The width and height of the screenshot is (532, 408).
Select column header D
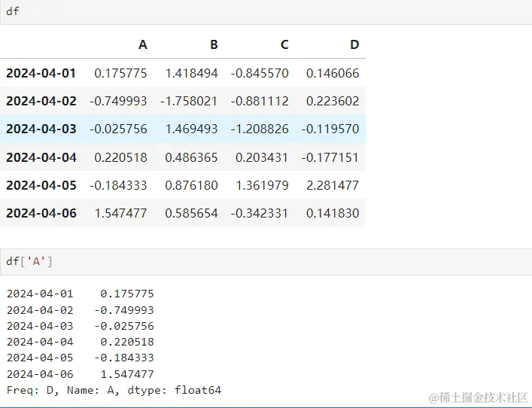(x=354, y=44)
